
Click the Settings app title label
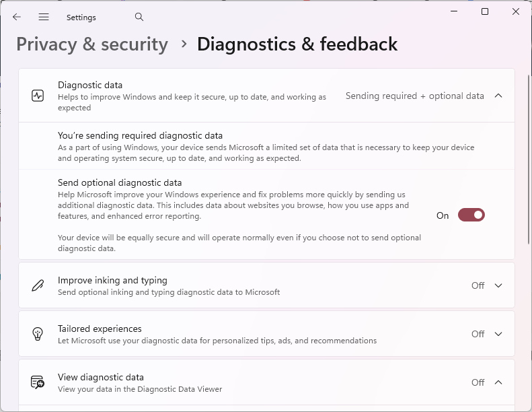click(x=81, y=18)
